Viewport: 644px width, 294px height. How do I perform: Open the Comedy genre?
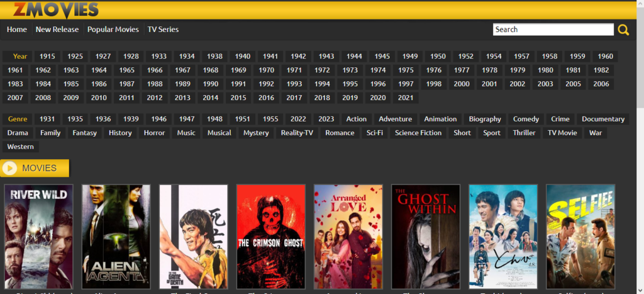(526, 119)
